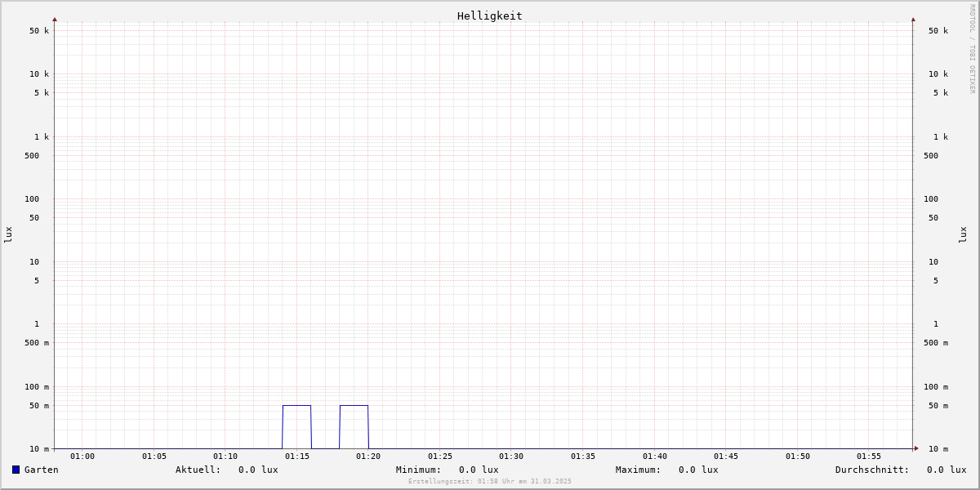The height and width of the screenshot is (490, 980).
Task: Click the Helligkeit chart title
Action: (490, 16)
